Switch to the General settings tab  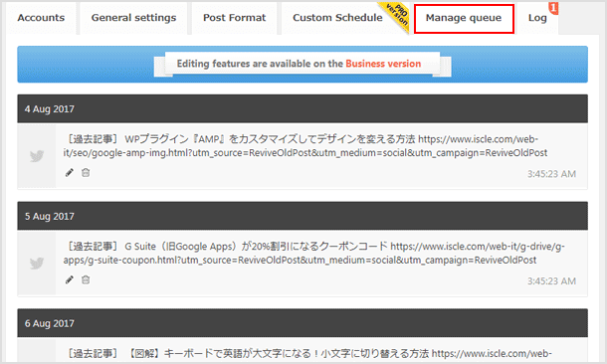tap(133, 18)
